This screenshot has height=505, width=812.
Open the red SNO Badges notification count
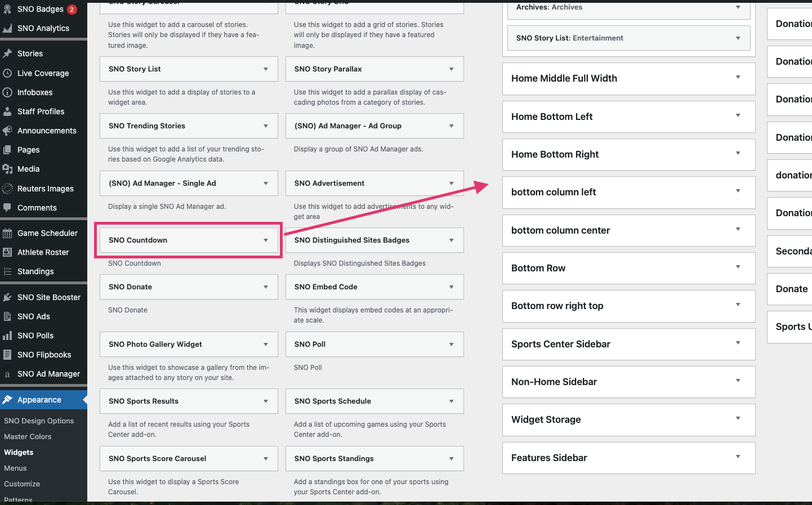click(72, 9)
